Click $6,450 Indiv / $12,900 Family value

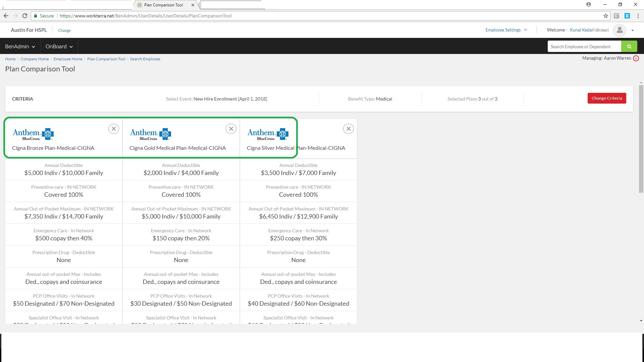point(299,217)
